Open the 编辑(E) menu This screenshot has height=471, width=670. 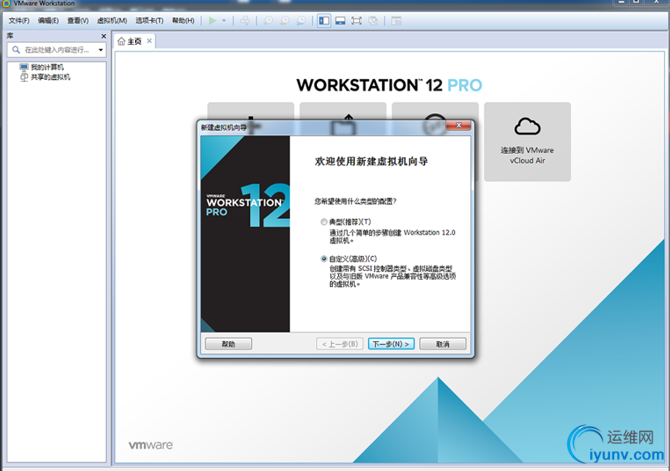(x=48, y=21)
